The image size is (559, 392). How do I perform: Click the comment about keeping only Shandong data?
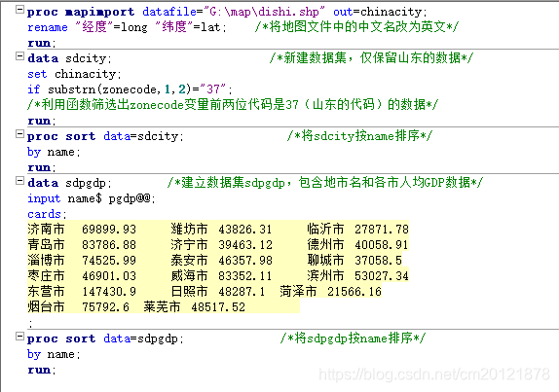371,57
